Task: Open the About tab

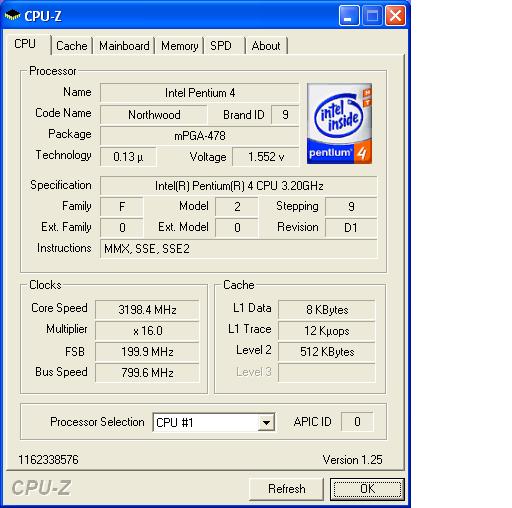Action: tap(266, 46)
